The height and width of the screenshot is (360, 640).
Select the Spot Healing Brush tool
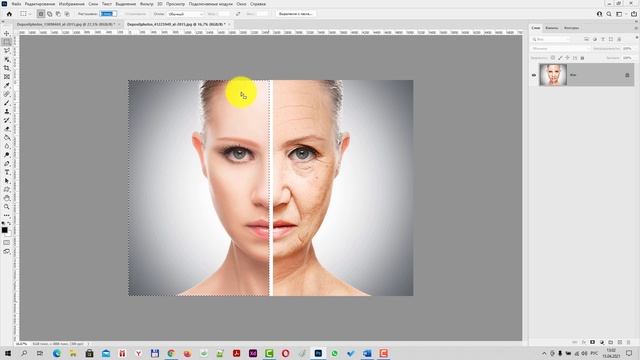(7, 94)
